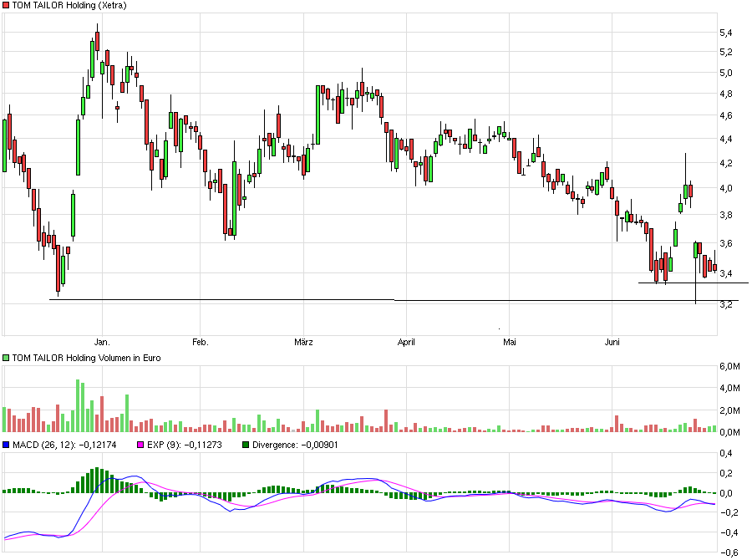Click the 0,0M volume axis value
Viewport: 752px width, 560px height.
pyautogui.click(x=729, y=432)
